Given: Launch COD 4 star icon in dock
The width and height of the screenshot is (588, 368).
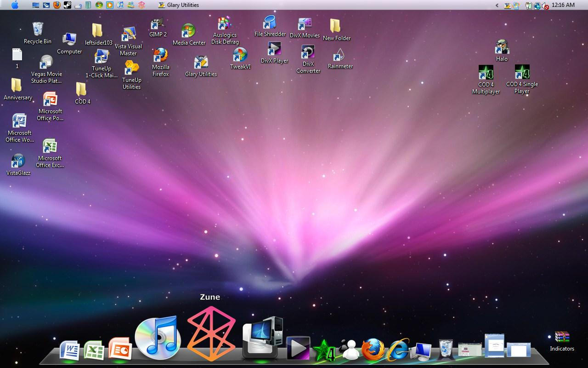Looking at the screenshot, I should pyautogui.click(x=324, y=350).
